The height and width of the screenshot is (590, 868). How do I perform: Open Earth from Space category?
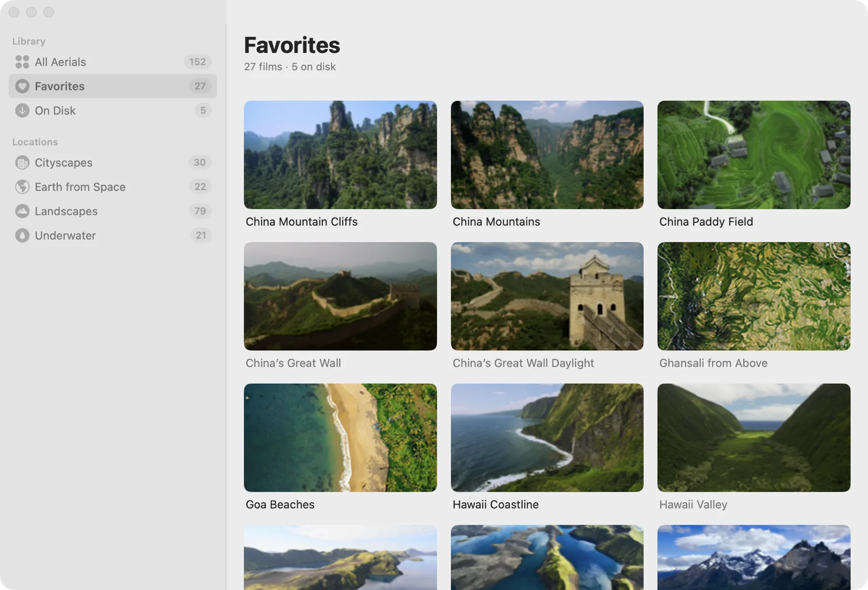tap(113, 187)
